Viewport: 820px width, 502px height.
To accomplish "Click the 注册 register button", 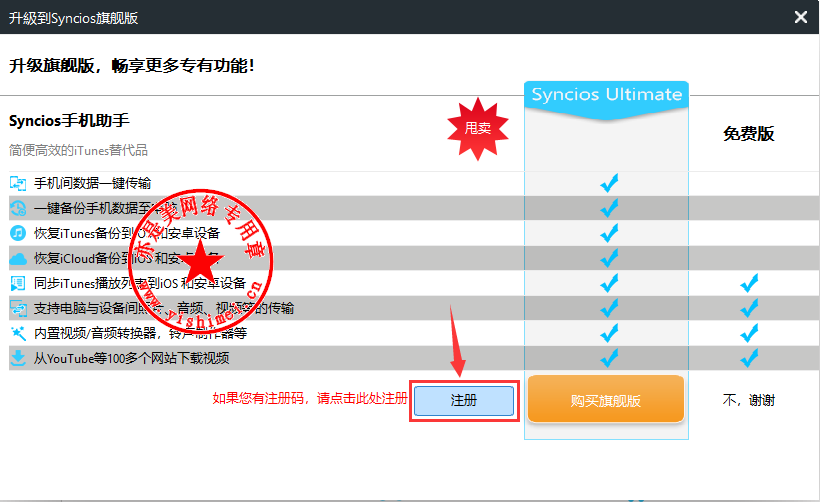I will tap(464, 401).
